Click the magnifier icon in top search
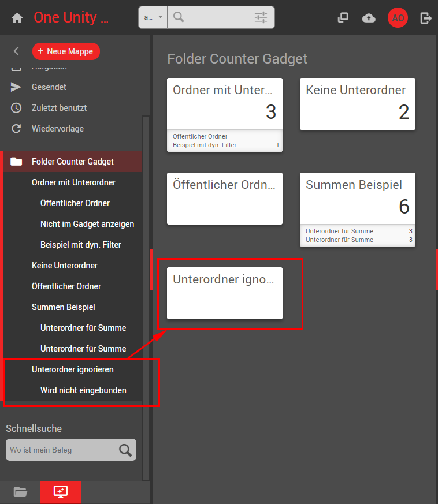Screen dimensions: 438x504 [179, 17]
